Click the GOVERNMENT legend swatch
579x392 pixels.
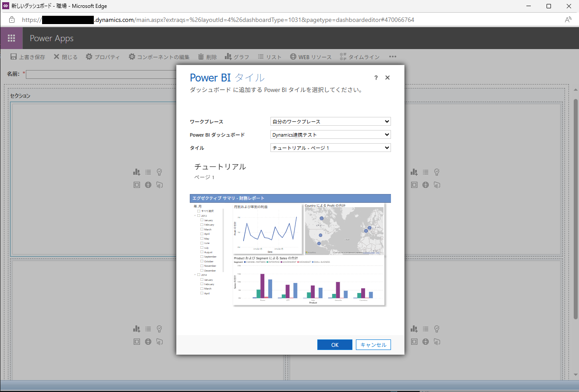[281, 262]
